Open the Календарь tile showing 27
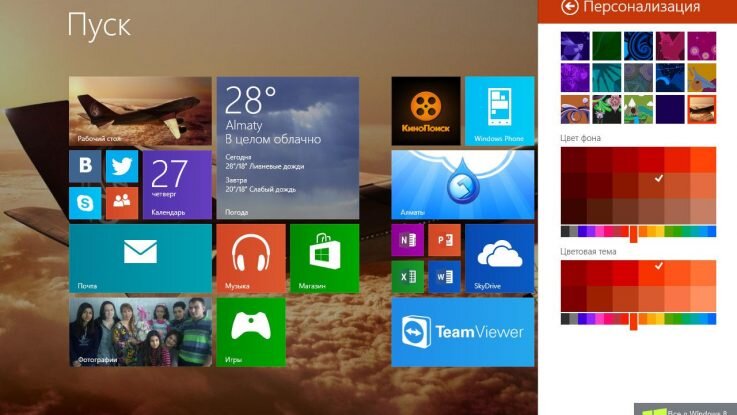The height and width of the screenshot is (415, 737). point(177,185)
